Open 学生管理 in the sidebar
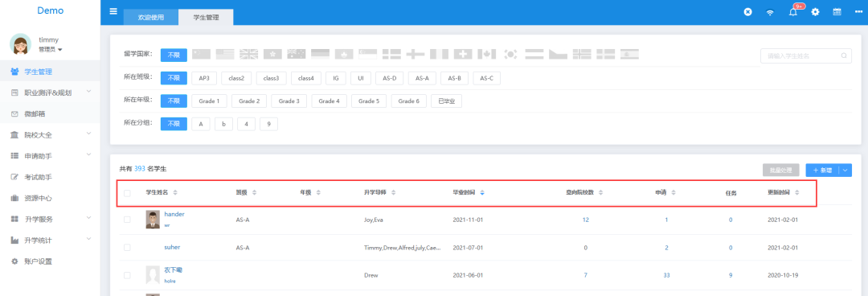The height and width of the screenshot is (296, 868). point(50,72)
